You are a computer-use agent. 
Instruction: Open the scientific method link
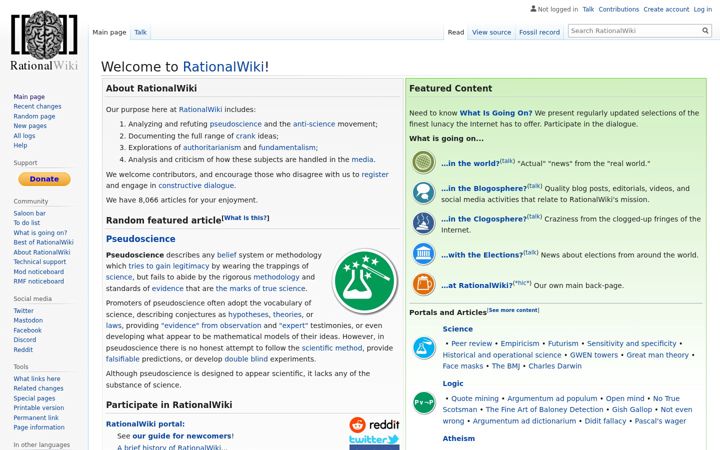pyautogui.click(x=332, y=348)
